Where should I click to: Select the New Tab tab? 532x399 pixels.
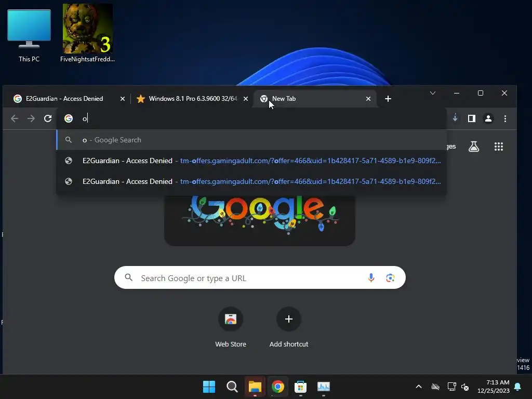314,99
